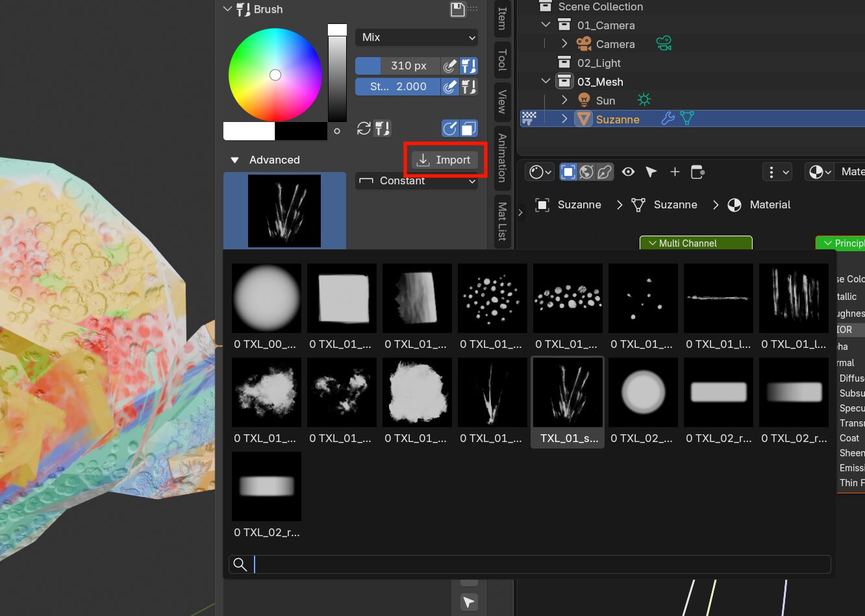Screen dimensions: 865x616
Task: Click the Import button
Action: (x=445, y=160)
